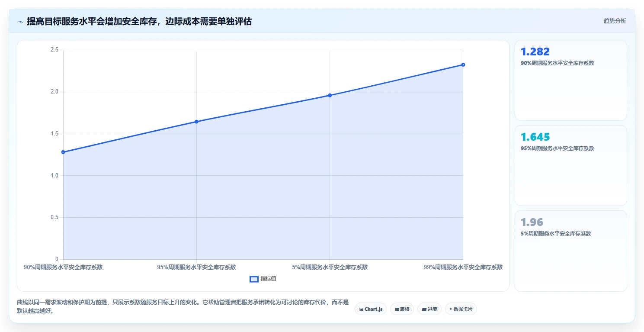Open the 1.645 metric card

pyautogui.click(x=570, y=165)
